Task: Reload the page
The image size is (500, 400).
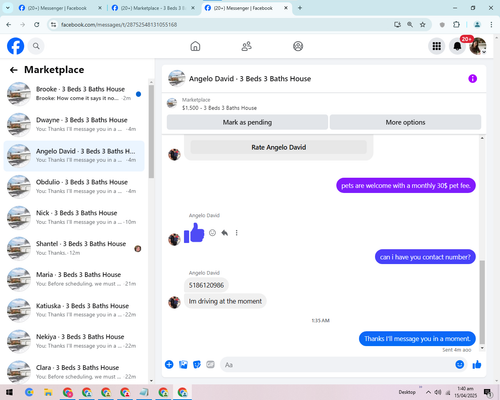Action: coord(37,24)
